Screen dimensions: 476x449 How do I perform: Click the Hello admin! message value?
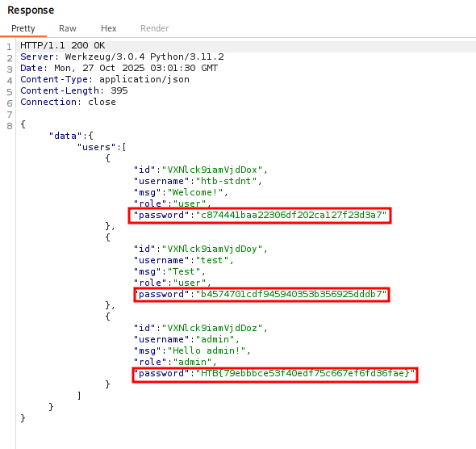point(207,350)
